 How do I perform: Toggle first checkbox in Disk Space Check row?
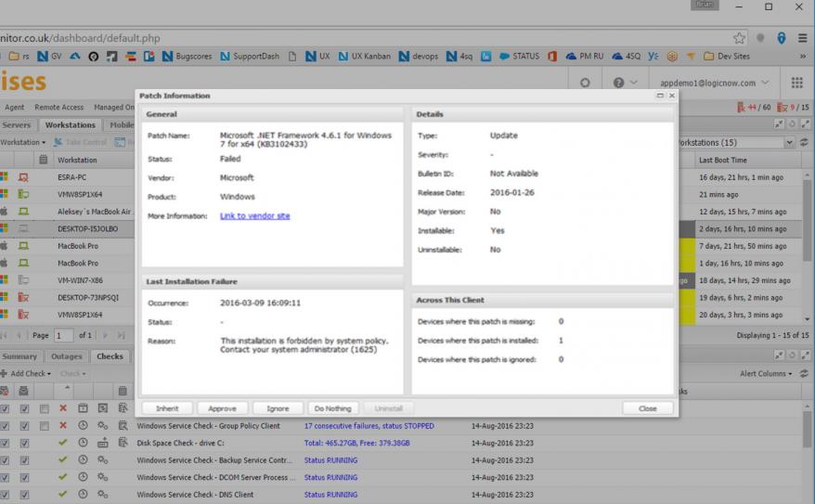pyautogui.click(x=5, y=444)
